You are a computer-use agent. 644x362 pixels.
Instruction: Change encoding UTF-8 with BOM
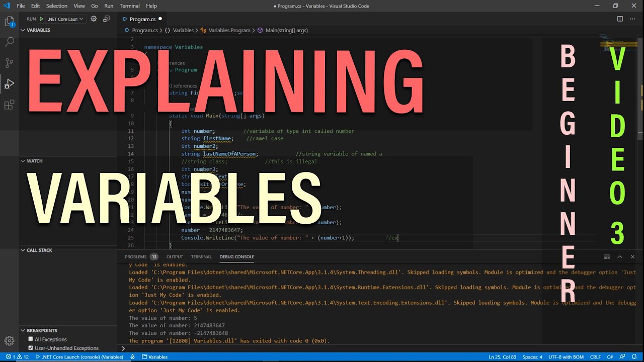(x=566, y=357)
